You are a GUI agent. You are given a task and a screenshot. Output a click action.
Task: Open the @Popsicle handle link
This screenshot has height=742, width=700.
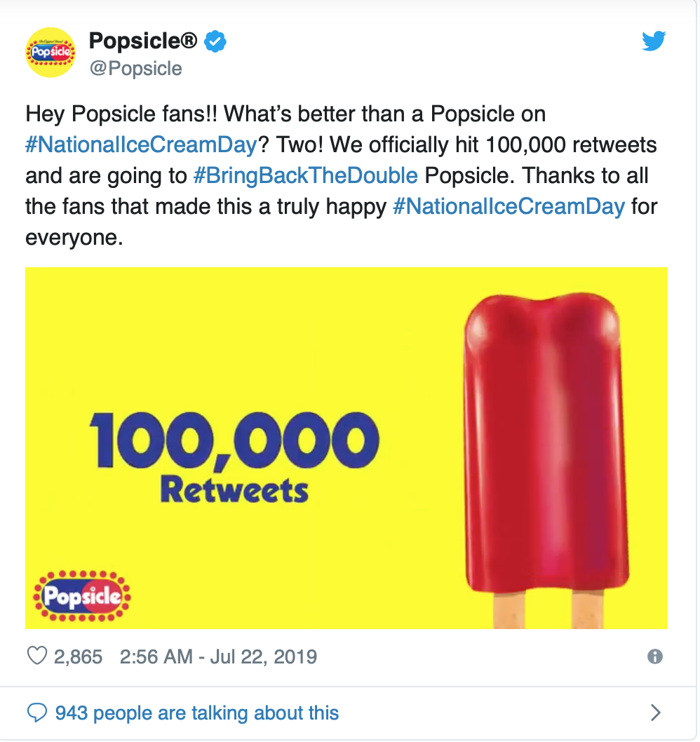coord(136,69)
